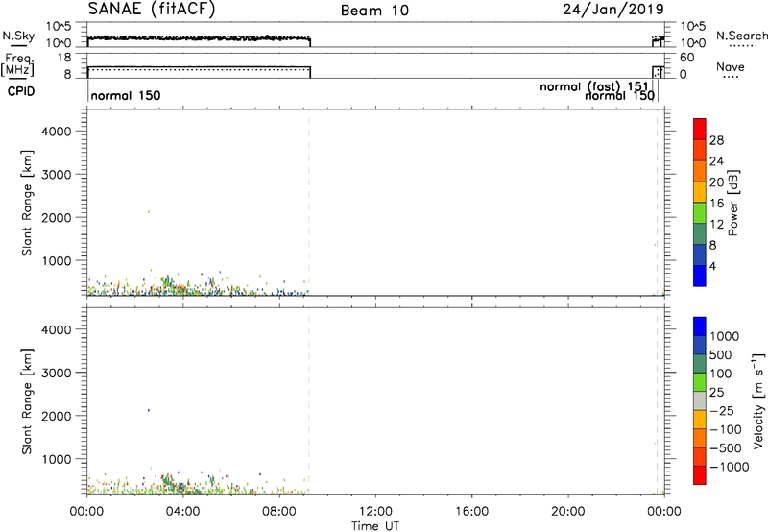This screenshot has width=768, height=532.
Task: Click the 08:00 time tick label
Action: (279, 512)
